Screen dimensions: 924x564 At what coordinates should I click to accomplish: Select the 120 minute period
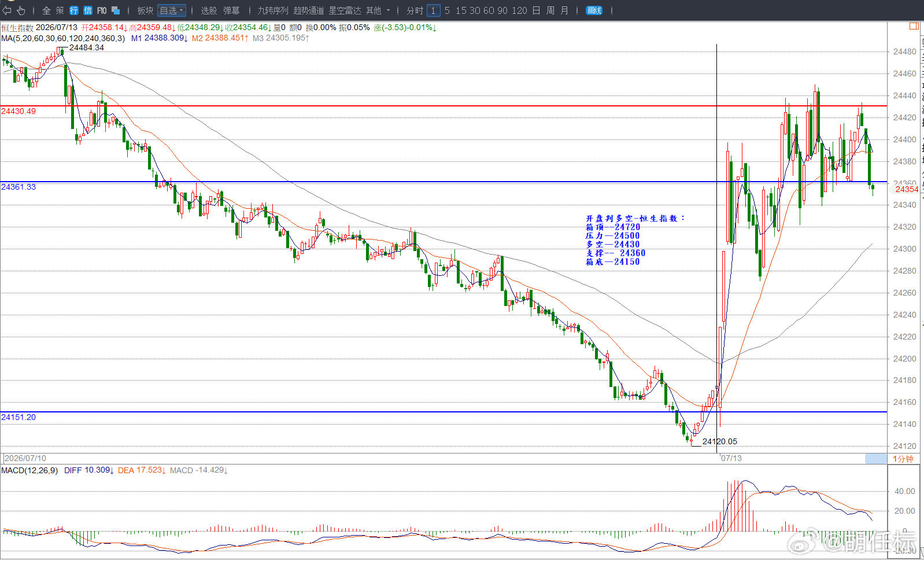pyautogui.click(x=519, y=10)
